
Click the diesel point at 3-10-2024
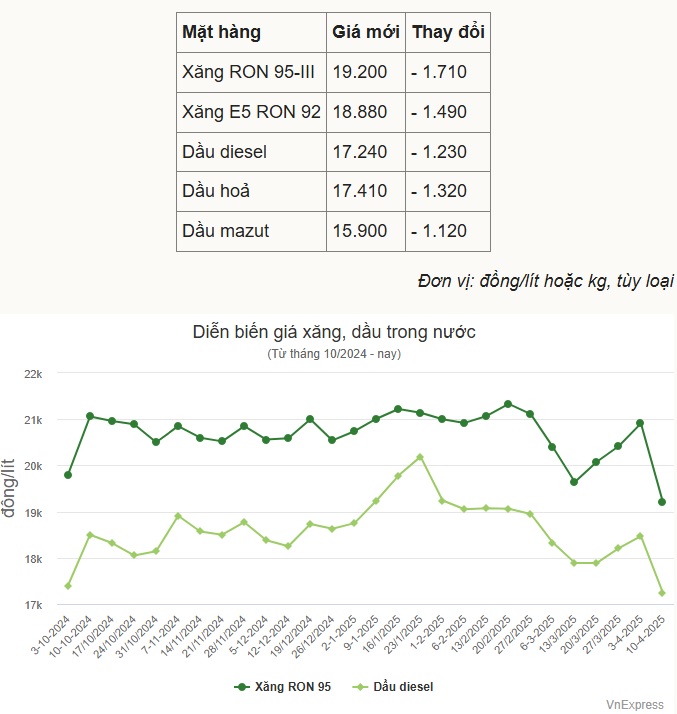(x=68, y=586)
